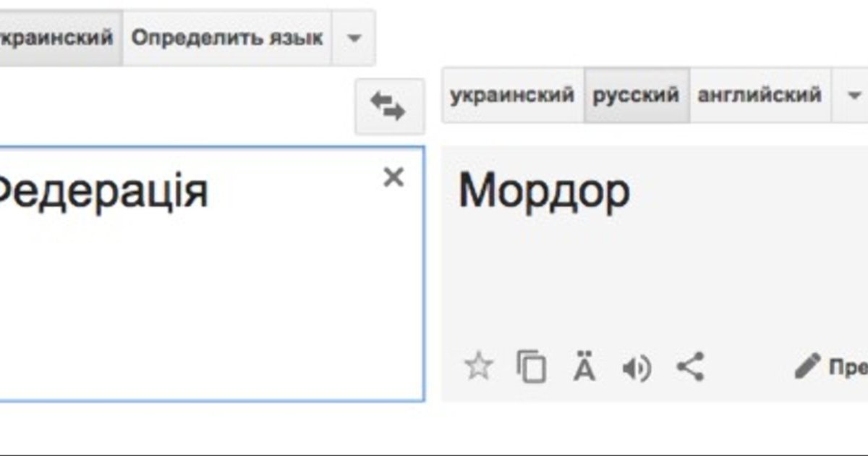The image size is (868, 456).
Task: Click the source word Федерація
Action: [x=101, y=192]
